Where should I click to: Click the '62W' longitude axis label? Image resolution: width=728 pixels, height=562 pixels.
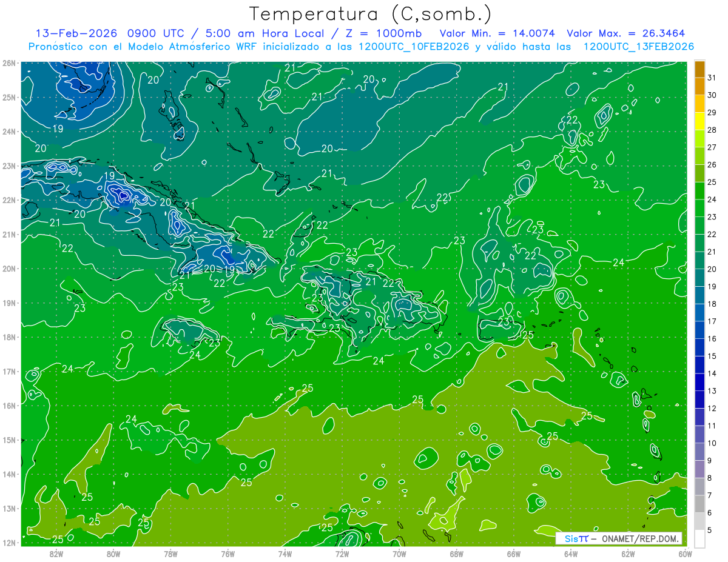(x=628, y=554)
